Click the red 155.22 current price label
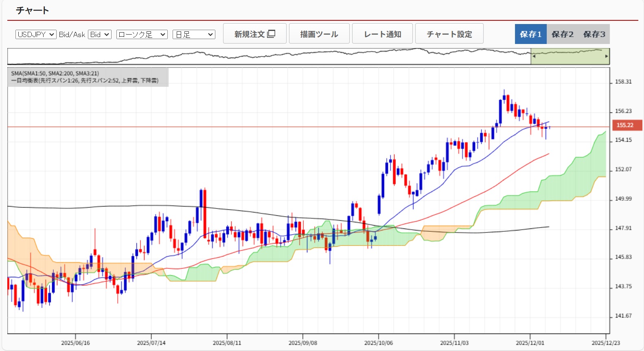Viewport: 644px width, 351px height. tap(627, 125)
